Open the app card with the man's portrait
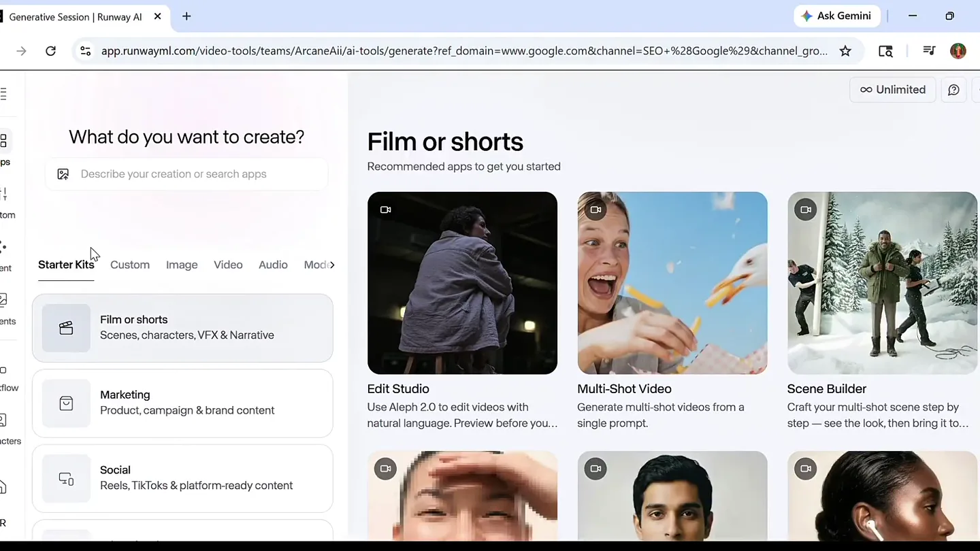The image size is (980, 551). (x=672, y=497)
